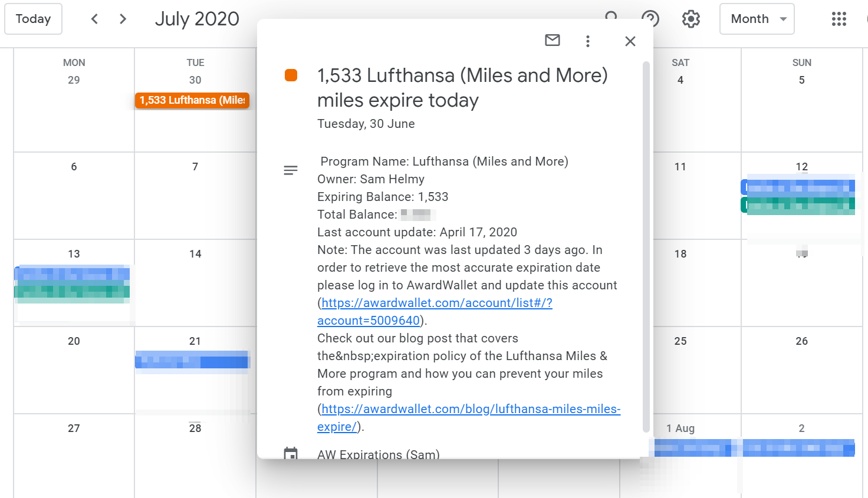Open event options three-dot menu
Viewport: 868px width, 498px height.
(x=588, y=41)
